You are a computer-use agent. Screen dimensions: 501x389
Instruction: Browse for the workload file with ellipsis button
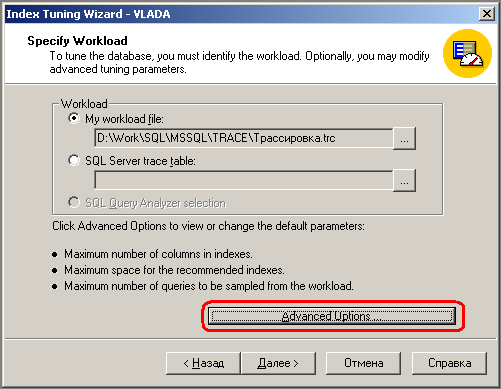click(x=404, y=138)
